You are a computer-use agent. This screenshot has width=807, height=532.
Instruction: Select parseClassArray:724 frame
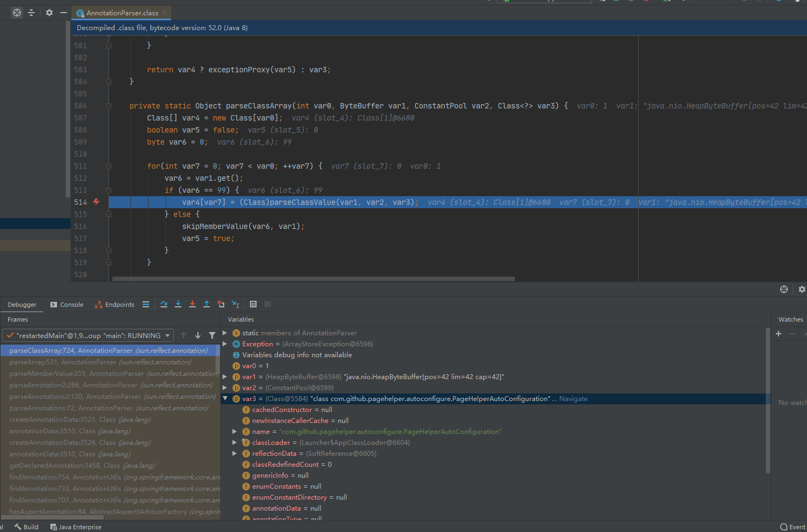[109, 351]
